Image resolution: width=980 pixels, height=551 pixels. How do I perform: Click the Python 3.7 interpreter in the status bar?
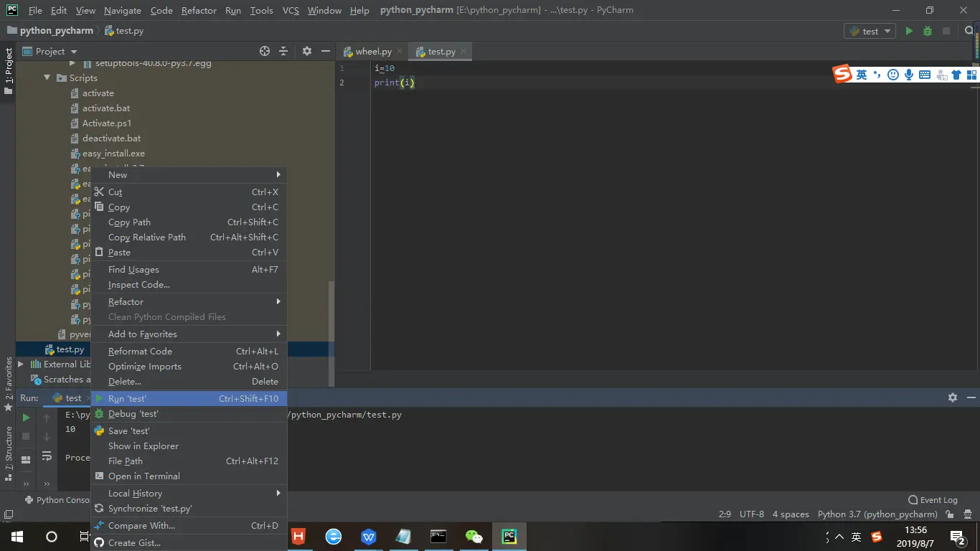[877, 514]
